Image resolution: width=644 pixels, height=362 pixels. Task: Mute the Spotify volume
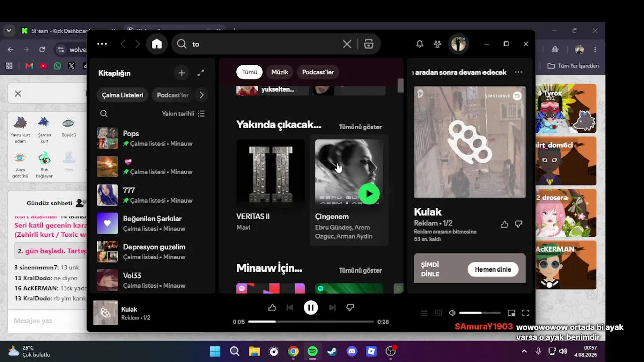(x=452, y=313)
